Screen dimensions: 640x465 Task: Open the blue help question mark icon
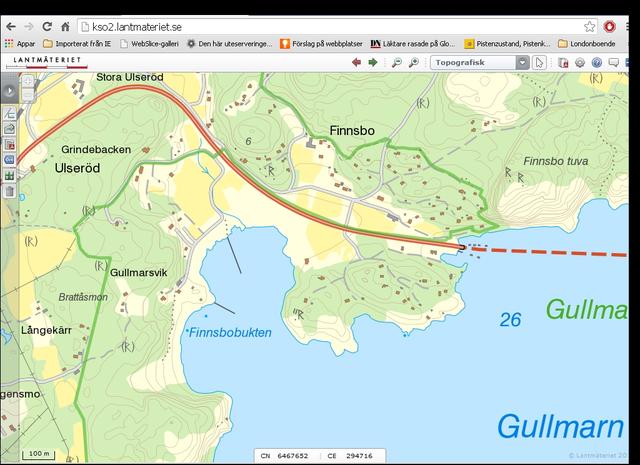597,62
